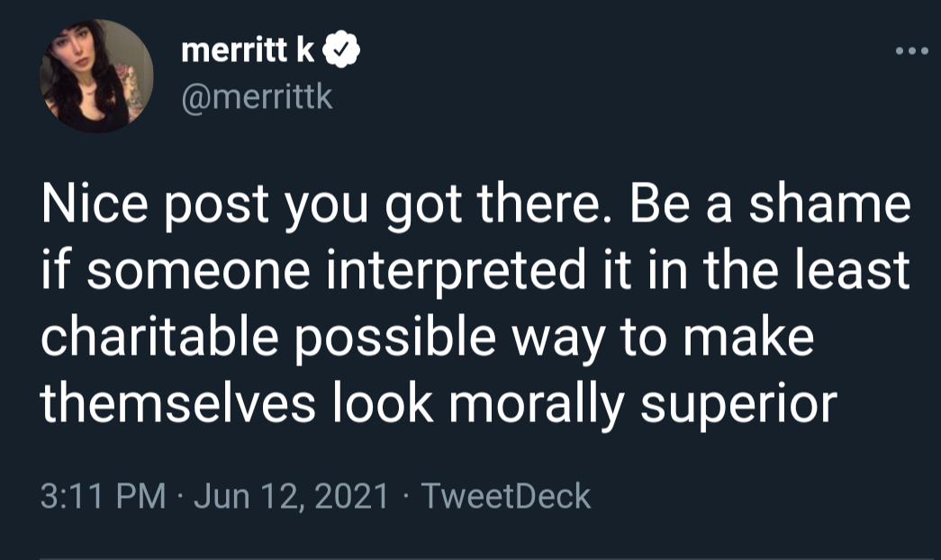Click the TweetDeck source label

point(505,496)
